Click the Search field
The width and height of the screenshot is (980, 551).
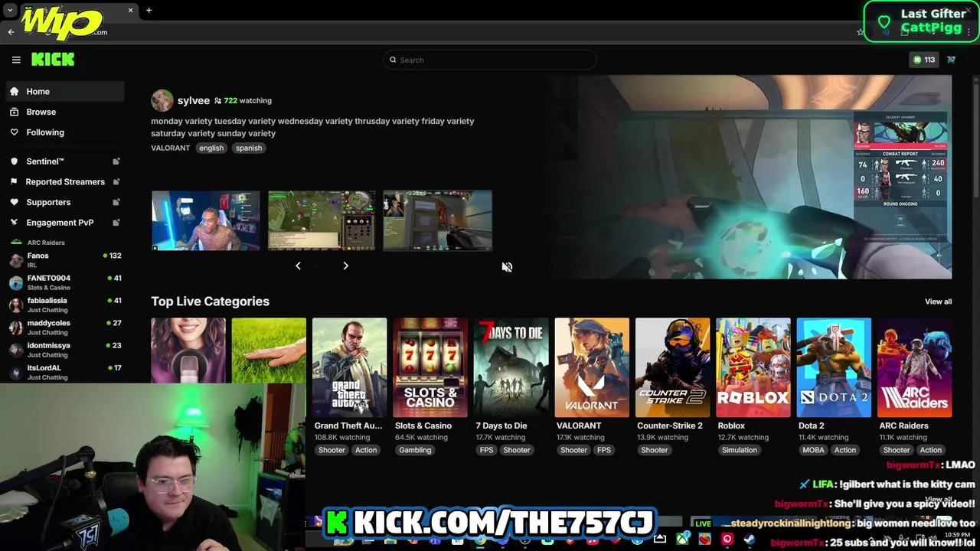(x=490, y=60)
